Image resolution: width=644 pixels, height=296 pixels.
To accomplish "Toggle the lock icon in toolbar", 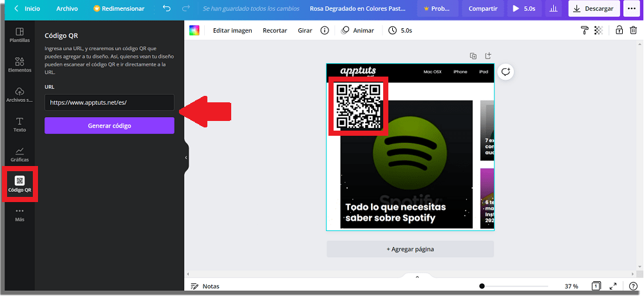I will (619, 30).
